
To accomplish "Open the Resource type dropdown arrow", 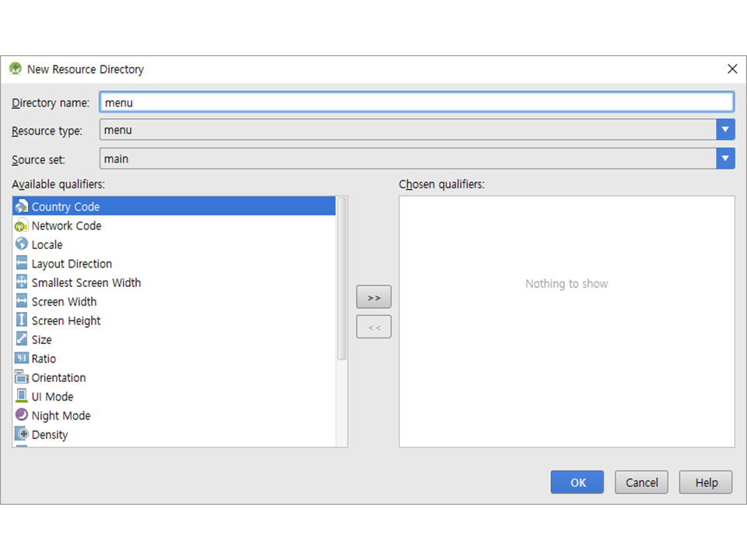I will pyautogui.click(x=725, y=130).
